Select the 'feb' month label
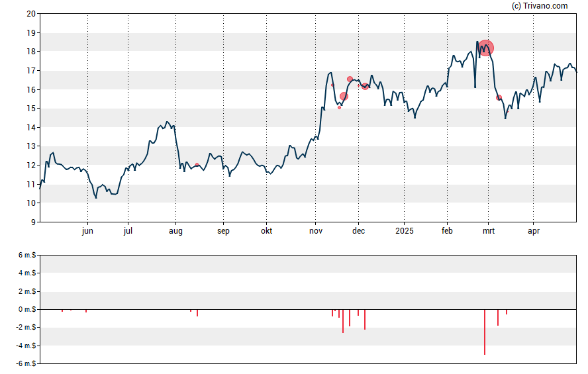Viewport: 588px width, 374px height. [x=447, y=231]
